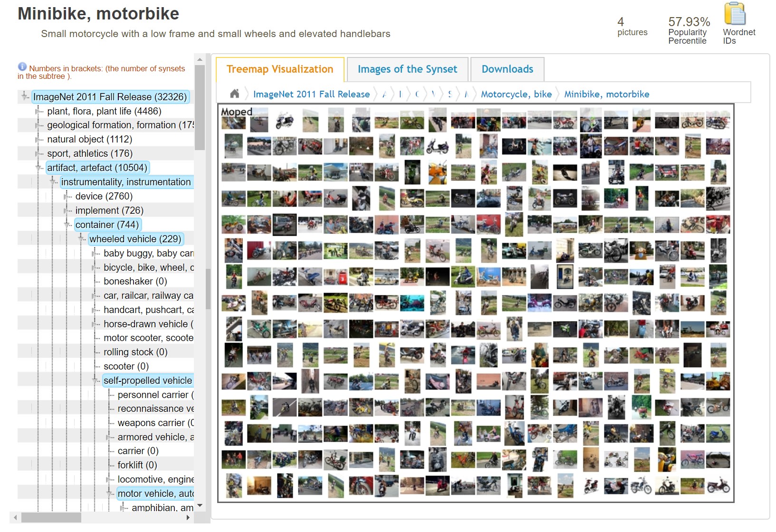Switch to the Images of the Synset tab

[407, 69]
